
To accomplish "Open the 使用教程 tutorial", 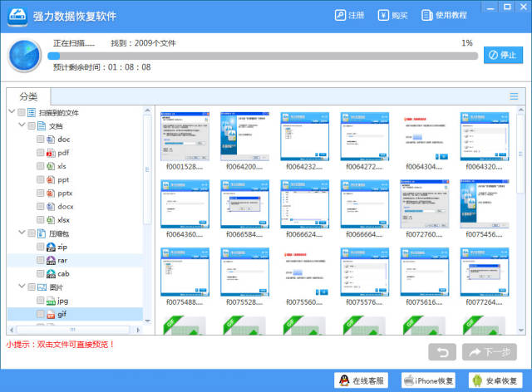I will click(444, 15).
